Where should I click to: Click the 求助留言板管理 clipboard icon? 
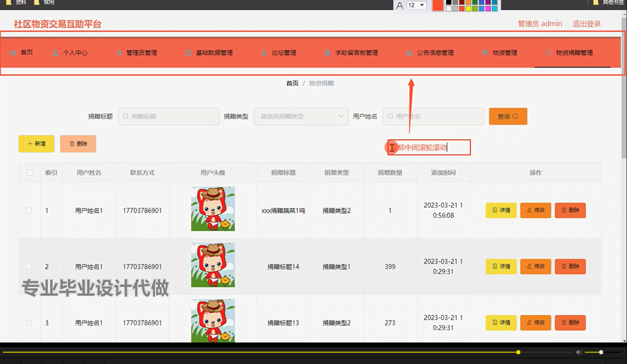pos(327,53)
